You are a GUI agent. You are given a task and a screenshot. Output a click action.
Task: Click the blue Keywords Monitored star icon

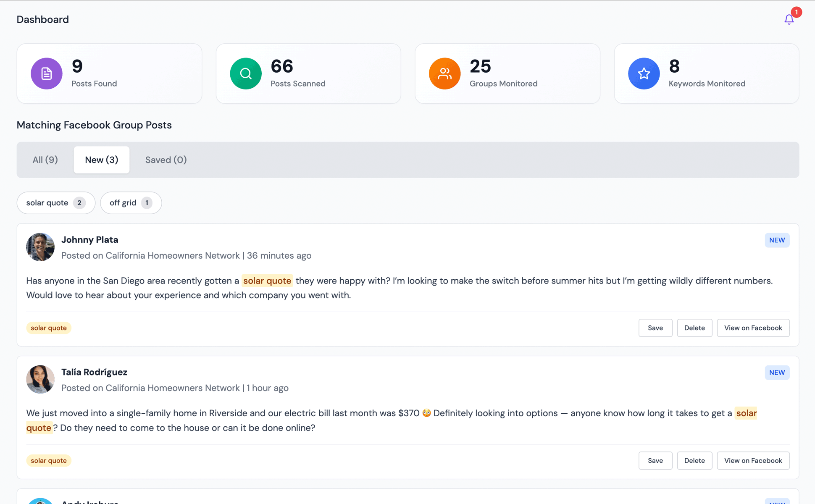644,73
